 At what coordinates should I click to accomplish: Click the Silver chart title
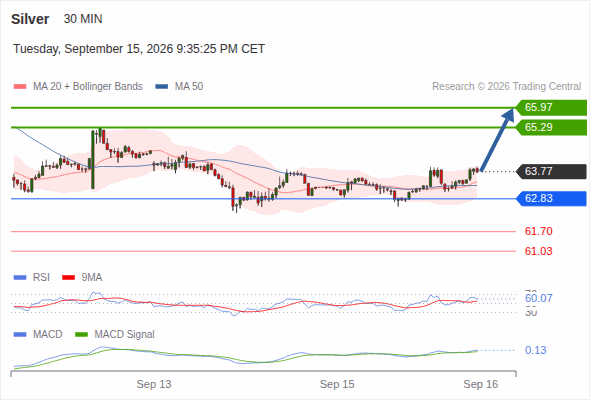pos(30,19)
